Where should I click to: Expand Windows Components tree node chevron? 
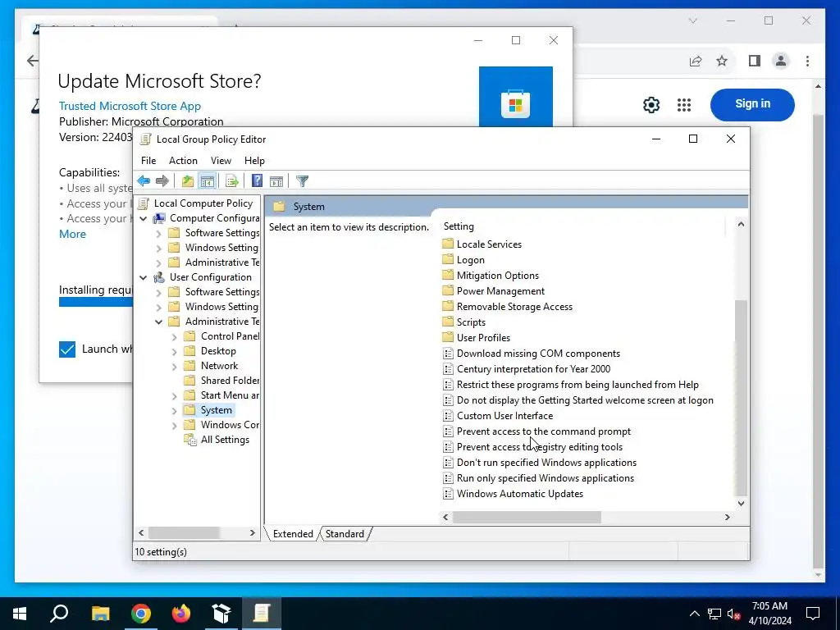coord(174,426)
